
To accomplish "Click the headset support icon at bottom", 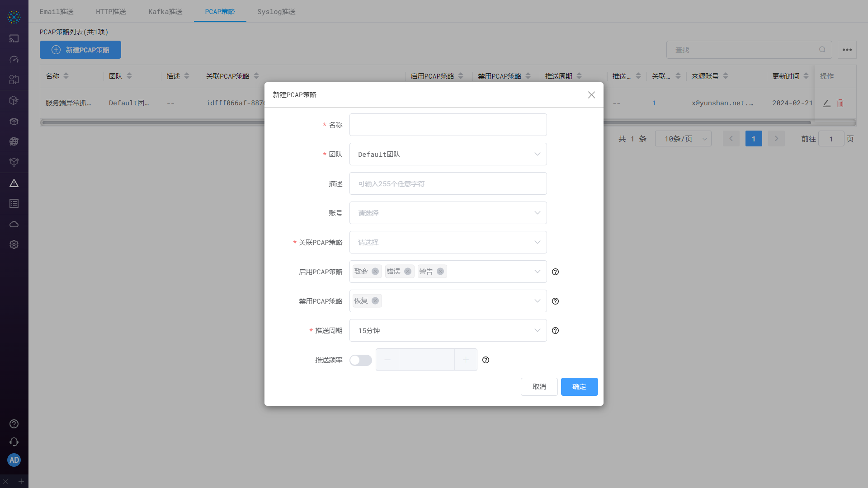I will pyautogui.click(x=14, y=442).
